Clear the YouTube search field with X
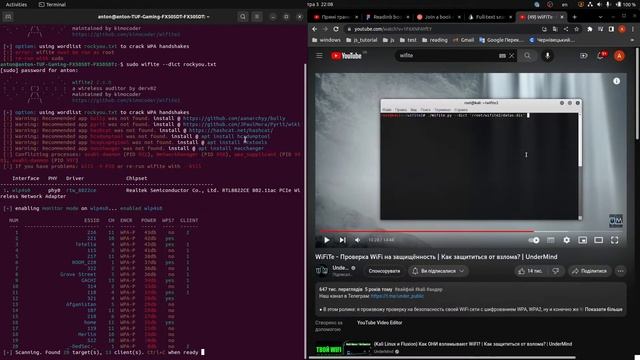Image resolution: width=640 pixels, height=360 pixels. click(511, 56)
